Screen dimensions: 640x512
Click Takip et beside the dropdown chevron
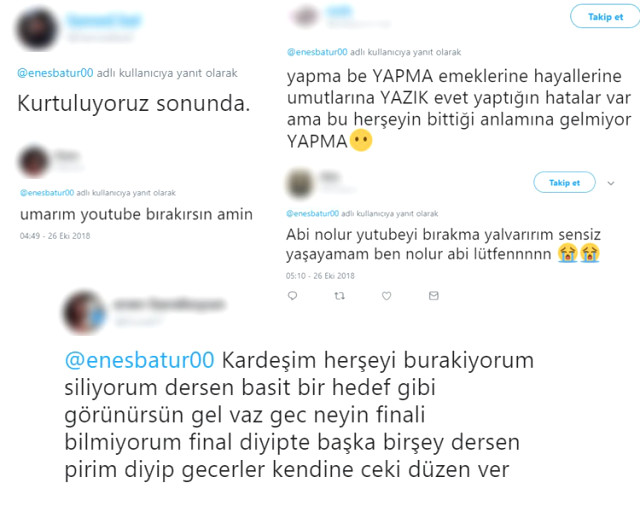tap(564, 183)
